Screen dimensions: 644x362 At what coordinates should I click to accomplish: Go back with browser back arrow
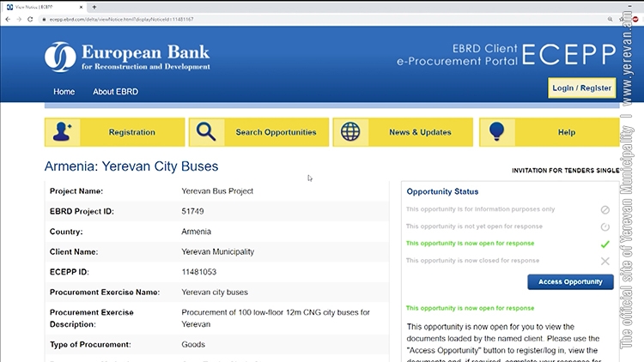click(x=8, y=19)
